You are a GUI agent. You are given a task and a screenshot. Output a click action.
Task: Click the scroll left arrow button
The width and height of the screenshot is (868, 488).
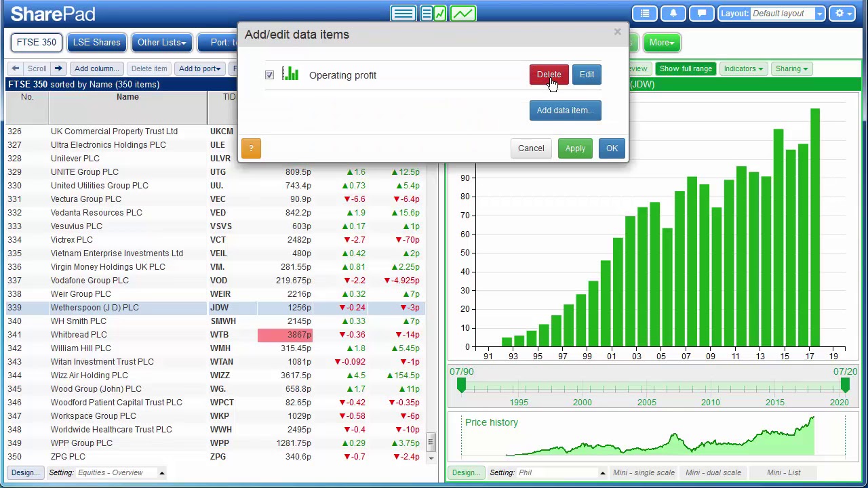pyautogui.click(x=16, y=68)
